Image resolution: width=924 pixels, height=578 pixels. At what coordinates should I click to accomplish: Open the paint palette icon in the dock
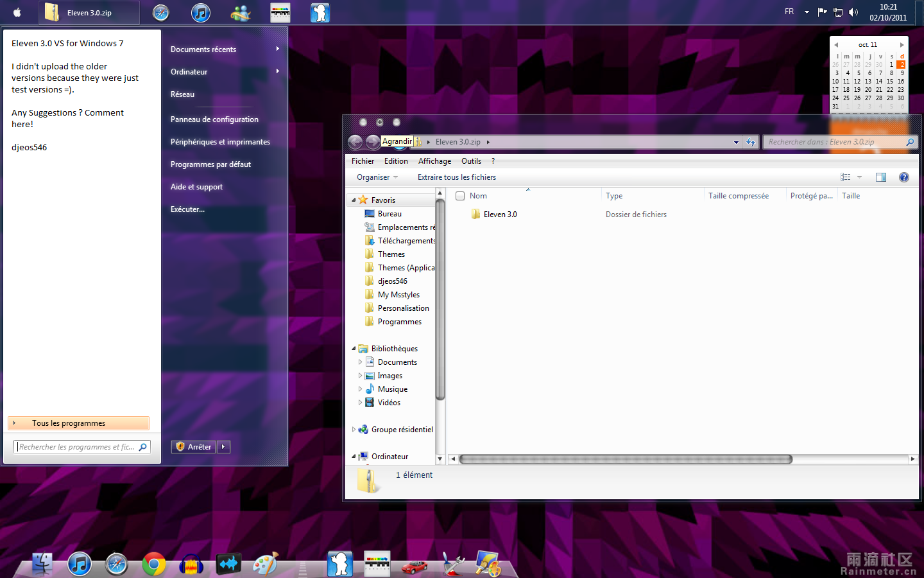point(266,564)
